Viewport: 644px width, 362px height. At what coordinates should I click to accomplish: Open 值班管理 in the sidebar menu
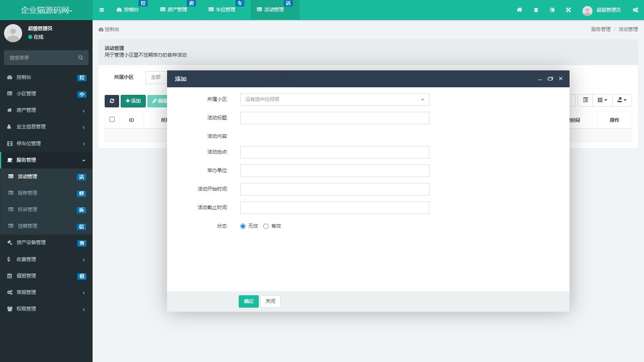pos(46,276)
